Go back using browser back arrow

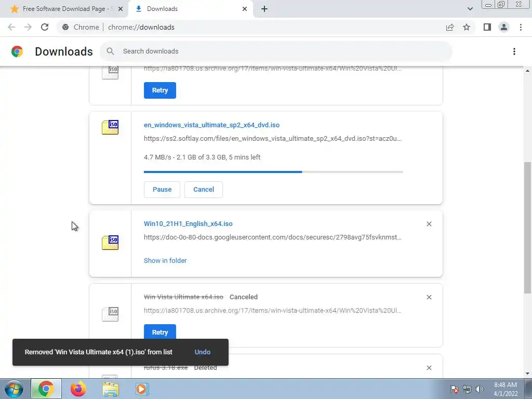(11, 27)
